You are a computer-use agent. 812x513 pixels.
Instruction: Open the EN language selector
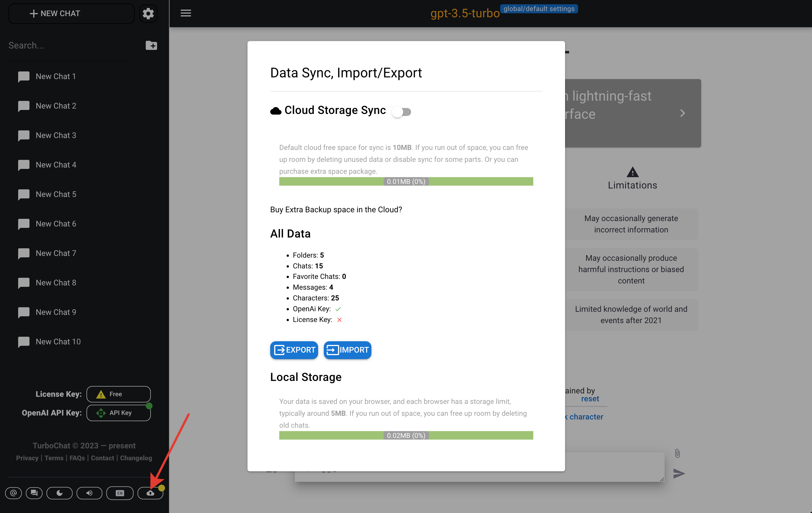tap(120, 493)
